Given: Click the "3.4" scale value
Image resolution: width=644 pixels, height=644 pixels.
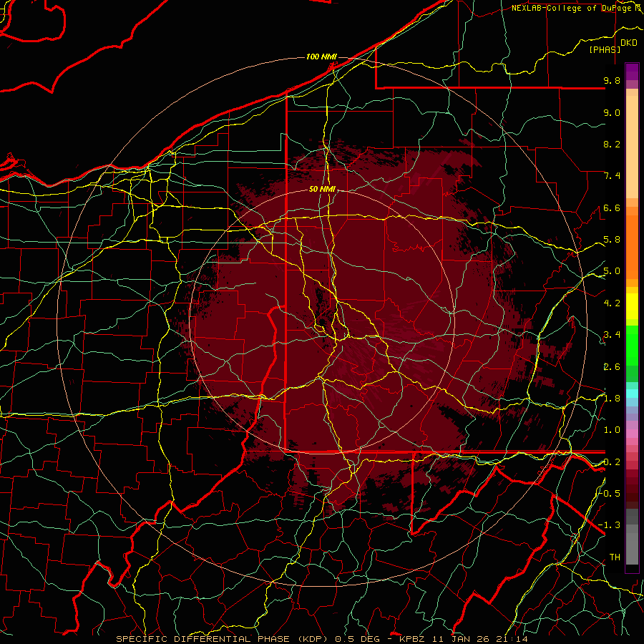Looking at the screenshot, I should 612,335.
